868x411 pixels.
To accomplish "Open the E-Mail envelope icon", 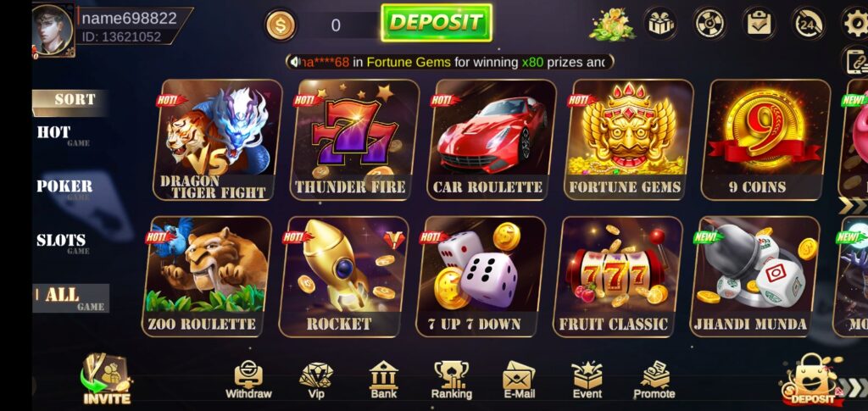I will click(519, 380).
